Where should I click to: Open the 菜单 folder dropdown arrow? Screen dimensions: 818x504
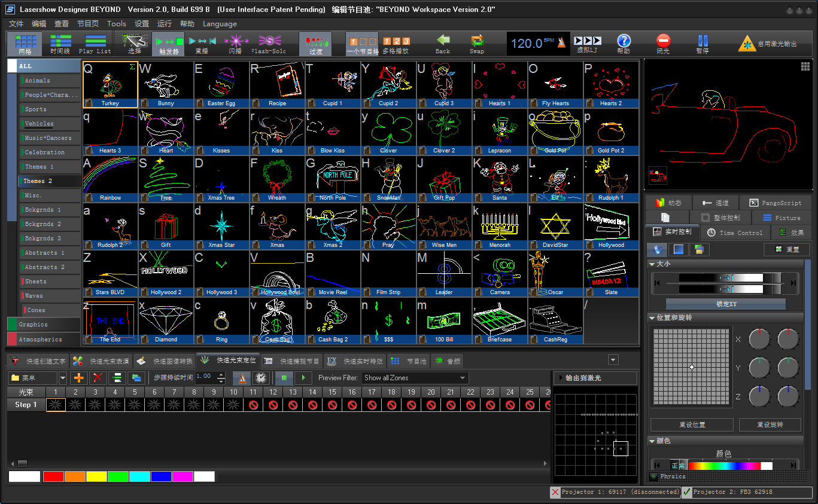pos(62,378)
